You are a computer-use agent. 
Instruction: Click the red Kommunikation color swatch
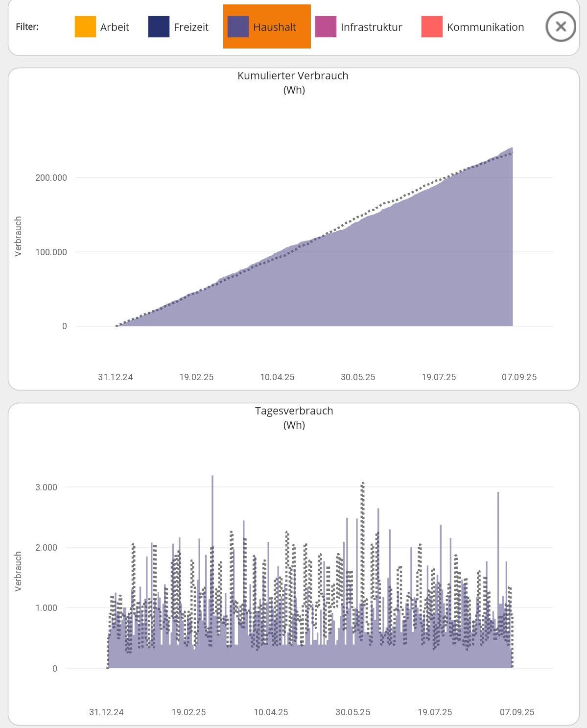(432, 27)
